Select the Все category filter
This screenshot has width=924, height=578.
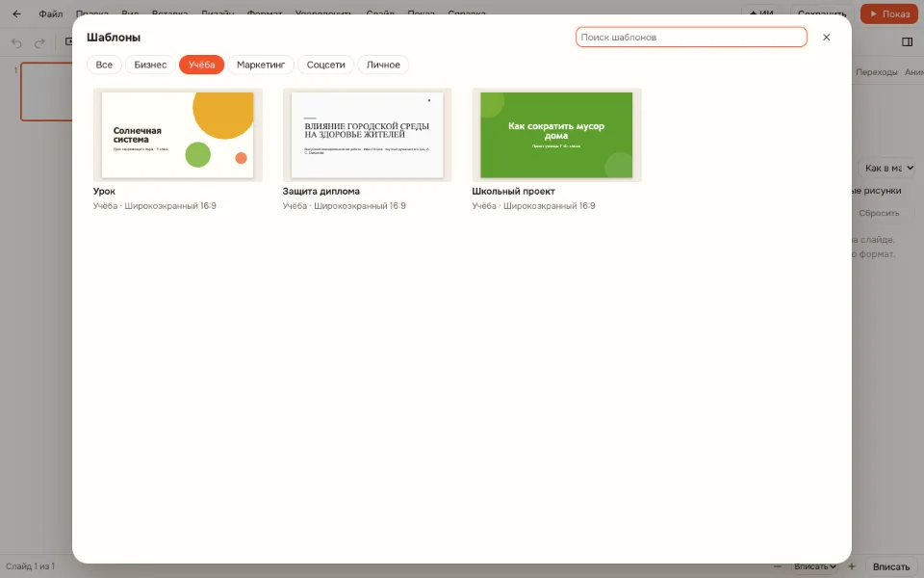pyautogui.click(x=104, y=65)
